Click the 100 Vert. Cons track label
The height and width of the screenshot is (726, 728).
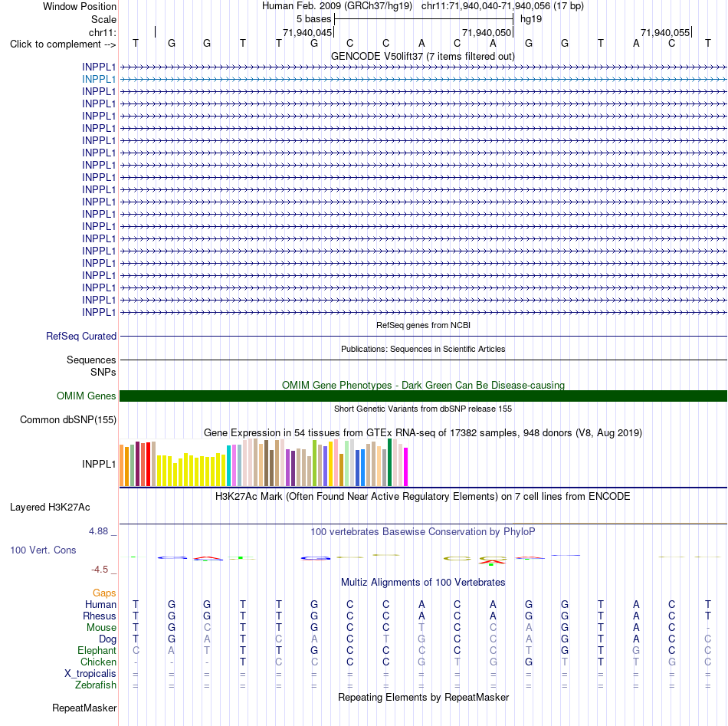coord(43,550)
